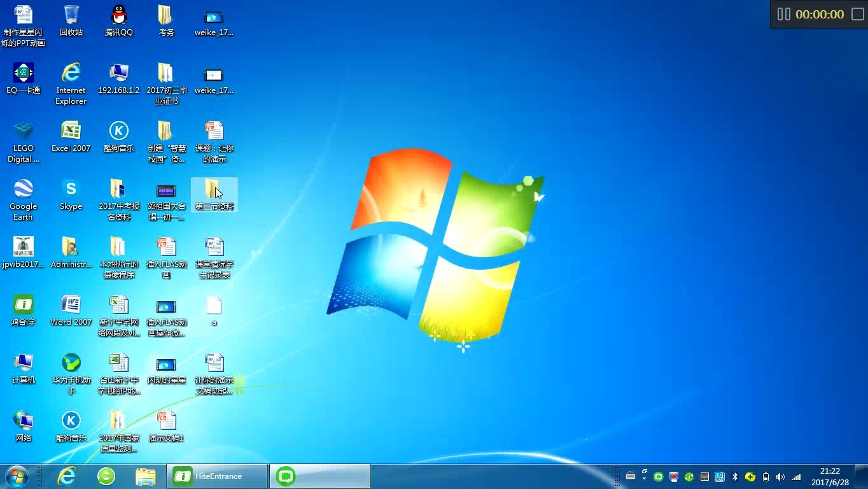
Task: Select the 制作星星闪烁的PPT动画 document
Action: 24,26
